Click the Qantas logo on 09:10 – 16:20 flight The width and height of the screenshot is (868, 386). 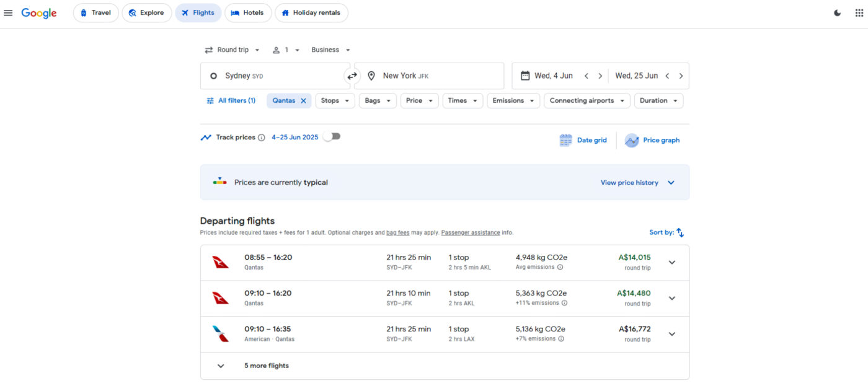[221, 298]
